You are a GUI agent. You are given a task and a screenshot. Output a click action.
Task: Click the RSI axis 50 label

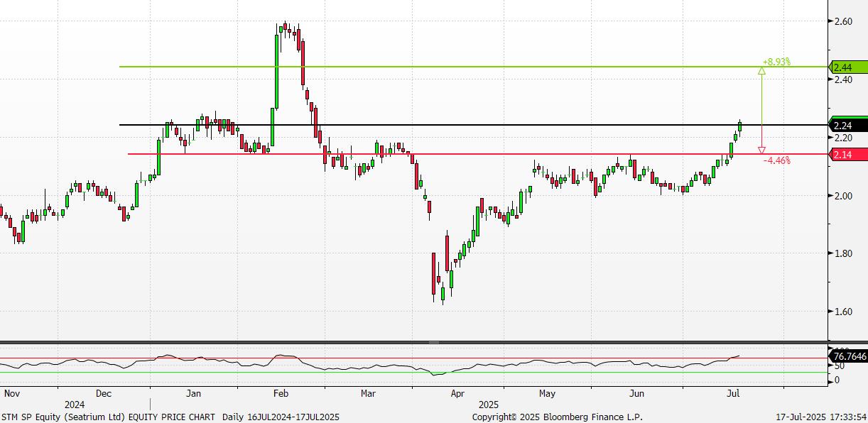[x=839, y=366]
